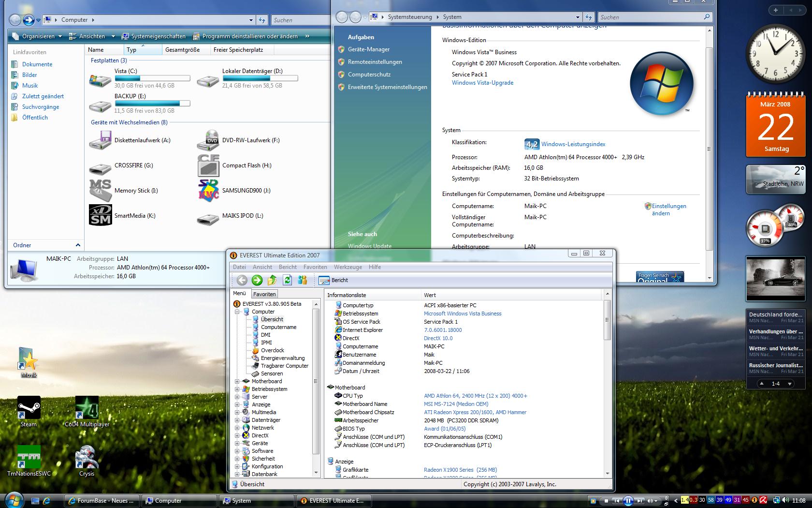812x508 pixels.
Task: Click the red Avira tray icon
Action: point(763,500)
